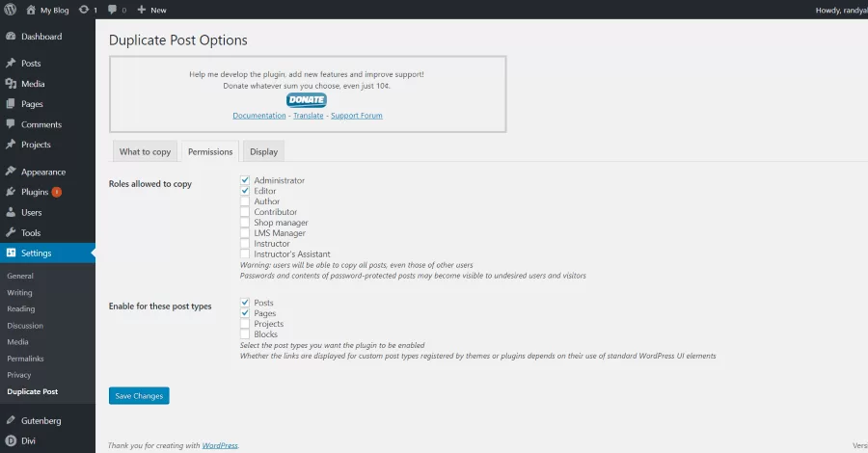Select Duplicate Post submenu item

(x=33, y=391)
